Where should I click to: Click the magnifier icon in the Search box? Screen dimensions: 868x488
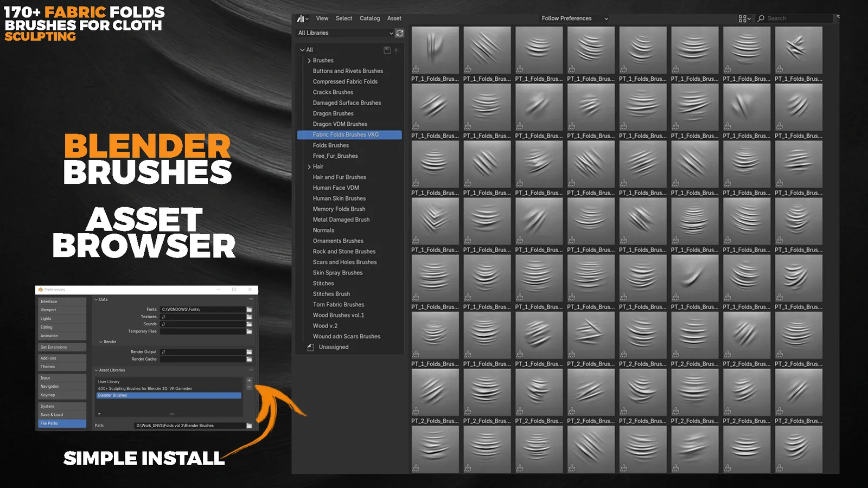pos(761,18)
